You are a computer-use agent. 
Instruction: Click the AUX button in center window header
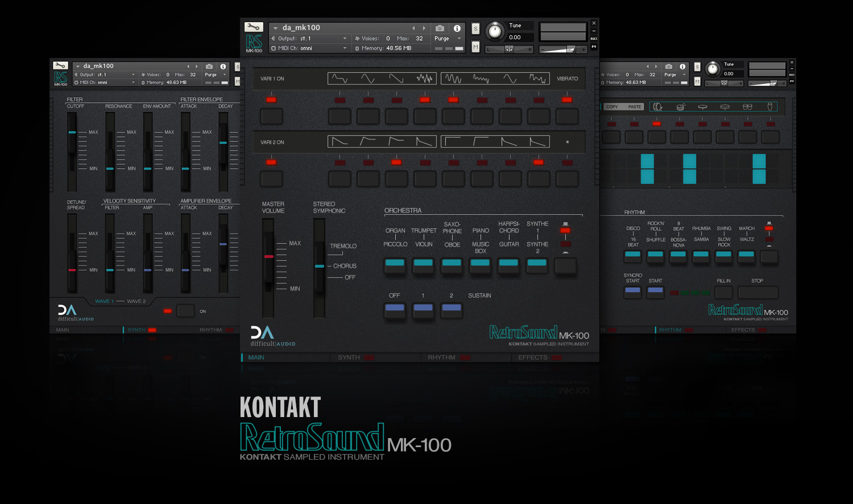594,39
